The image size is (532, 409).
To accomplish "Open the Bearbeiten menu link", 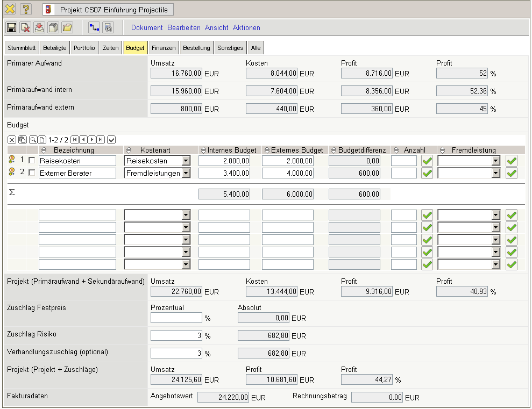I will [183, 27].
